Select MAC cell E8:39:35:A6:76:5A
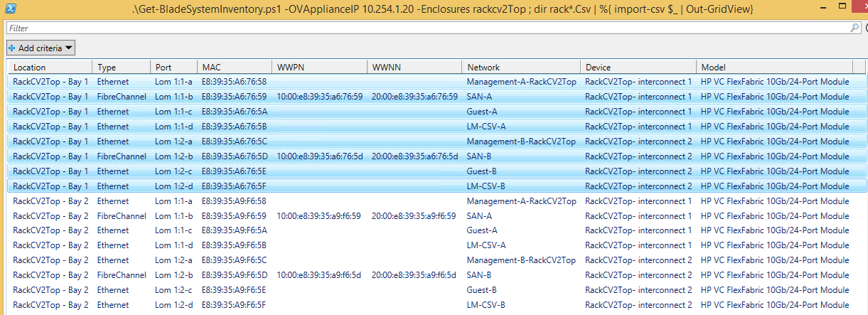The width and height of the screenshot is (868, 315). (x=235, y=112)
